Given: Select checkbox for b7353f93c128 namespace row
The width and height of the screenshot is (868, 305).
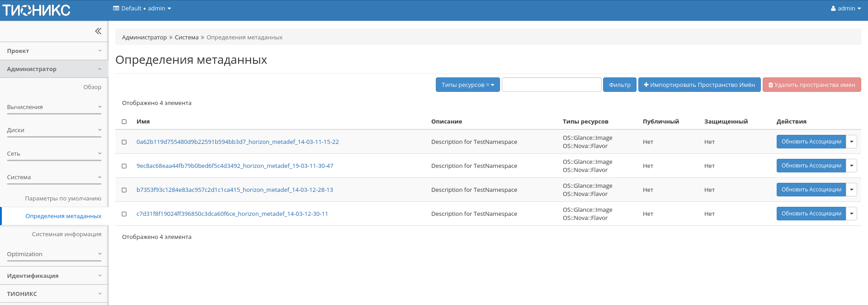Looking at the screenshot, I should (124, 190).
